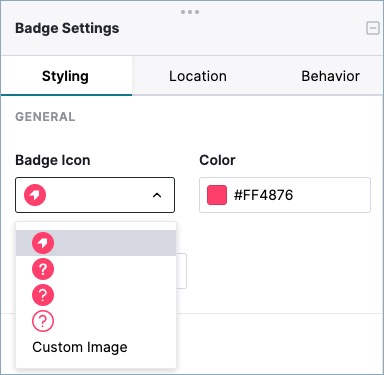The height and width of the screenshot is (375, 384).
Task: Switch to the Styling tab
Action: [66, 76]
